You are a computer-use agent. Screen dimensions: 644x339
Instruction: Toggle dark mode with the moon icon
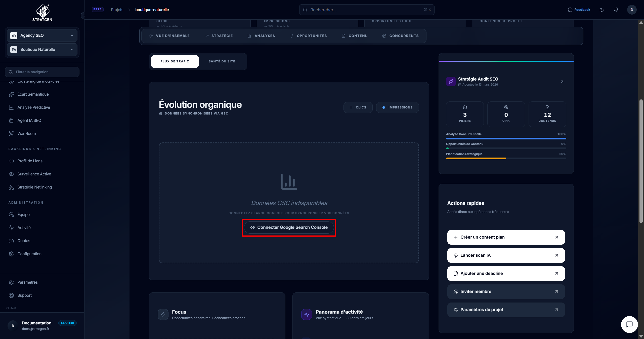602,10
